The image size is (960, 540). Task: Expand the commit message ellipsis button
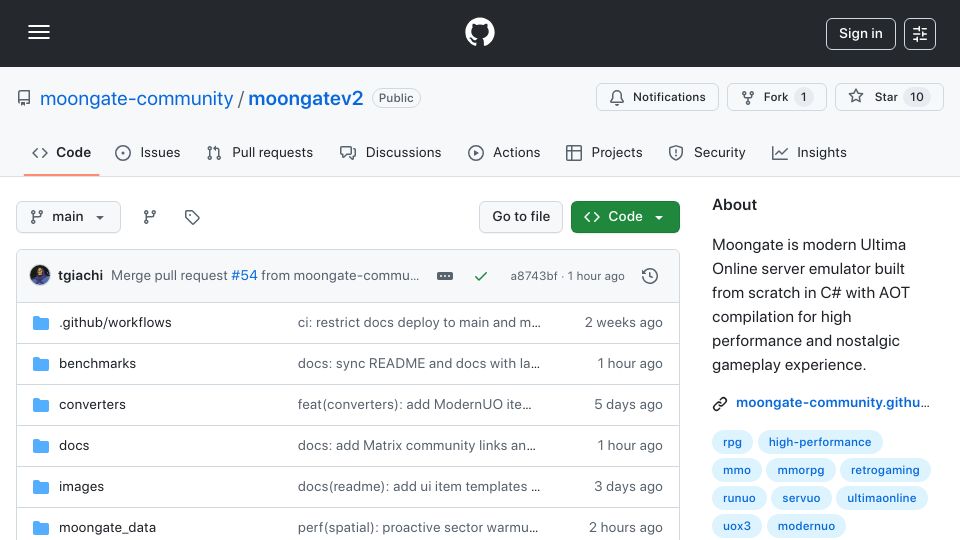click(445, 276)
